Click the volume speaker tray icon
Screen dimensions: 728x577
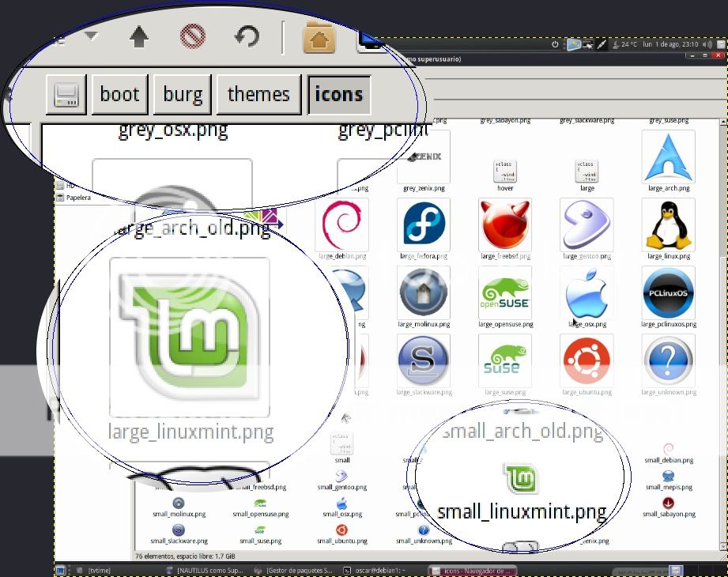point(707,44)
